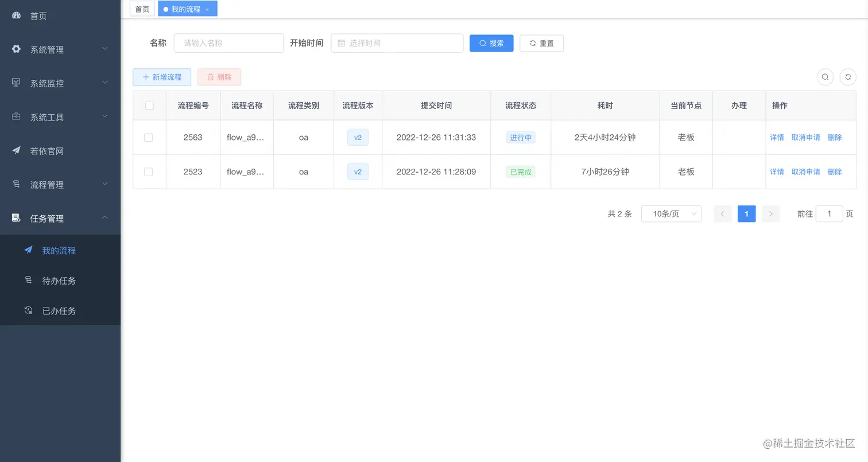Click the 搜索 button
This screenshot has width=868, height=462.
point(491,43)
